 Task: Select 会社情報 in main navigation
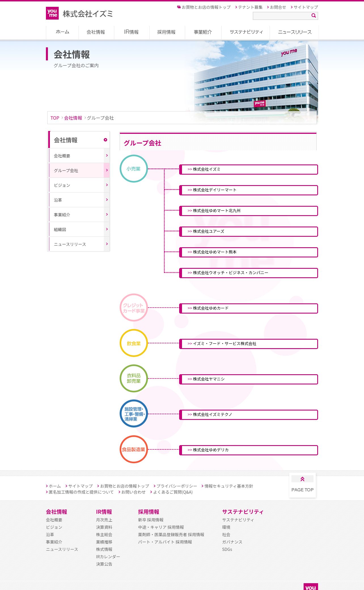point(96,32)
